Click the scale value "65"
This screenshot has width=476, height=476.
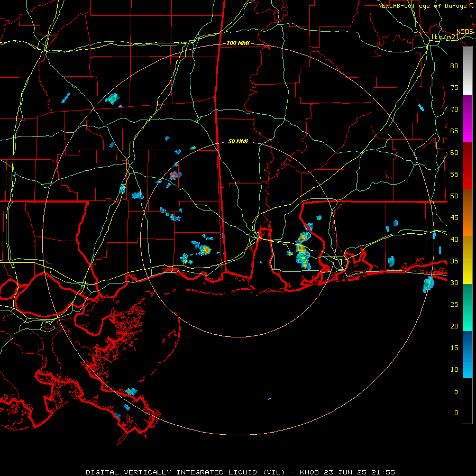pyautogui.click(x=454, y=131)
